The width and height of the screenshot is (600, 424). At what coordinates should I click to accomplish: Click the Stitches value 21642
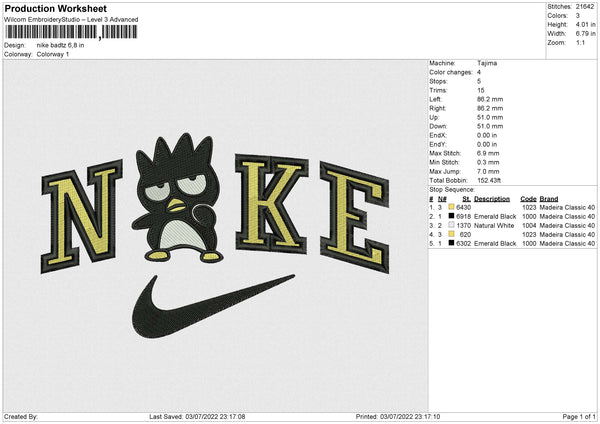[x=585, y=7]
